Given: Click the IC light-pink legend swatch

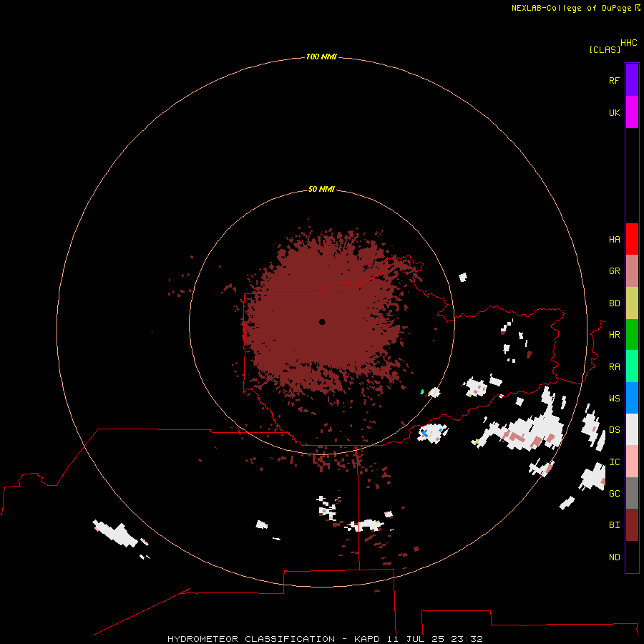Looking at the screenshot, I should tap(632, 462).
